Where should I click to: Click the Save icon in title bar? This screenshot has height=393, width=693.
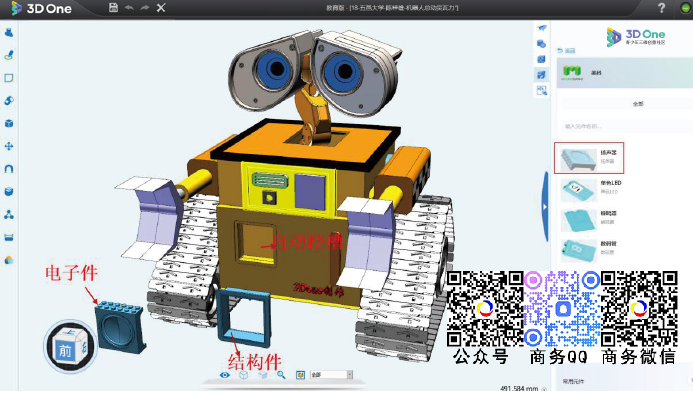click(x=114, y=8)
